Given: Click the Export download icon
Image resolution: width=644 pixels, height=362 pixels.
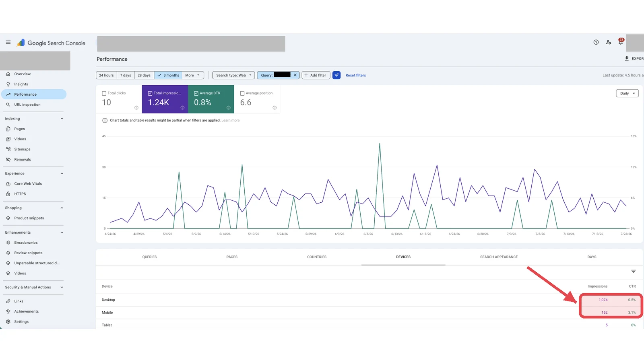Looking at the screenshot, I should (x=627, y=58).
